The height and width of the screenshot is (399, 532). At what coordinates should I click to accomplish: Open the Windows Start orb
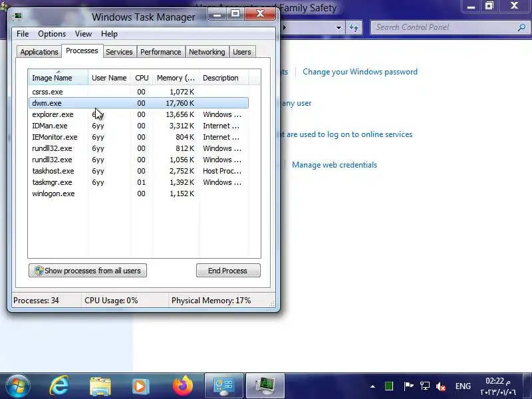click(x=17, y=386)
